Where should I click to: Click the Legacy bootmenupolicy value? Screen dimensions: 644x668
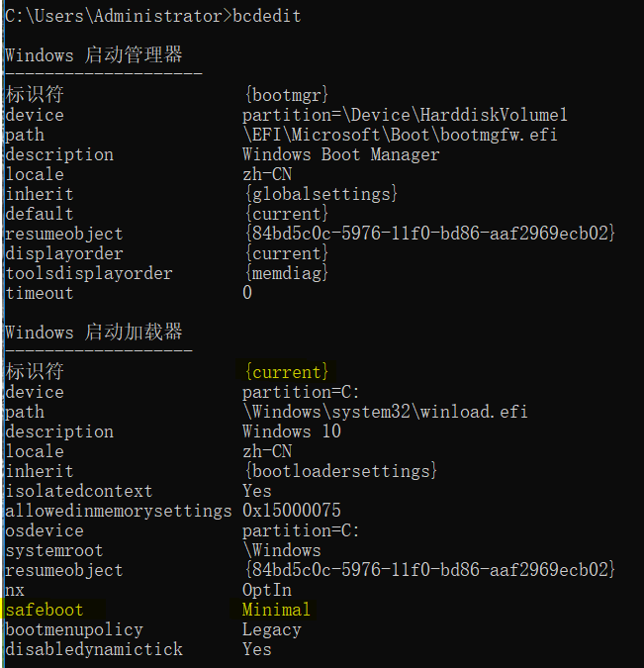[271, 629]
